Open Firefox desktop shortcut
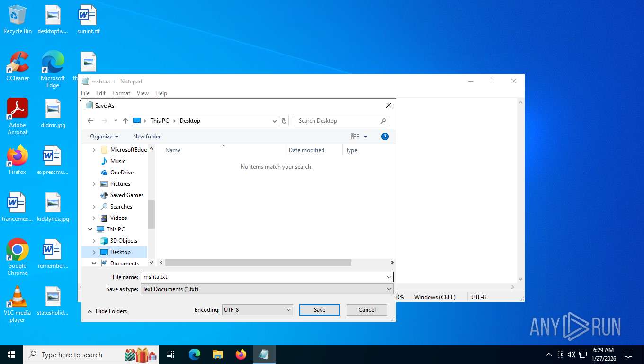Image resolution: width=644 pixels, height=364 pixels. [18, 160]
